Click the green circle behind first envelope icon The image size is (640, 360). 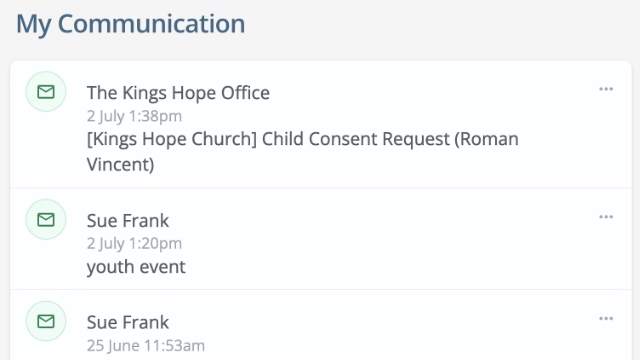tap(46, 92)
